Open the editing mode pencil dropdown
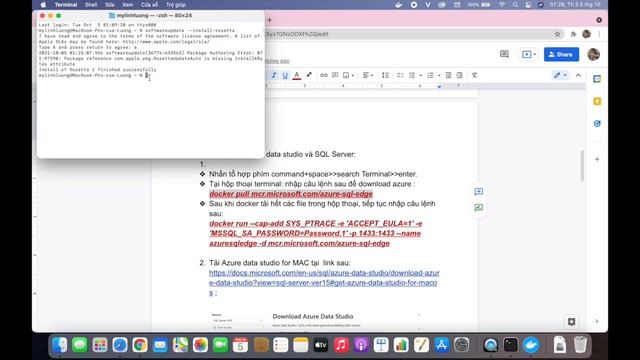 point(560,75)
